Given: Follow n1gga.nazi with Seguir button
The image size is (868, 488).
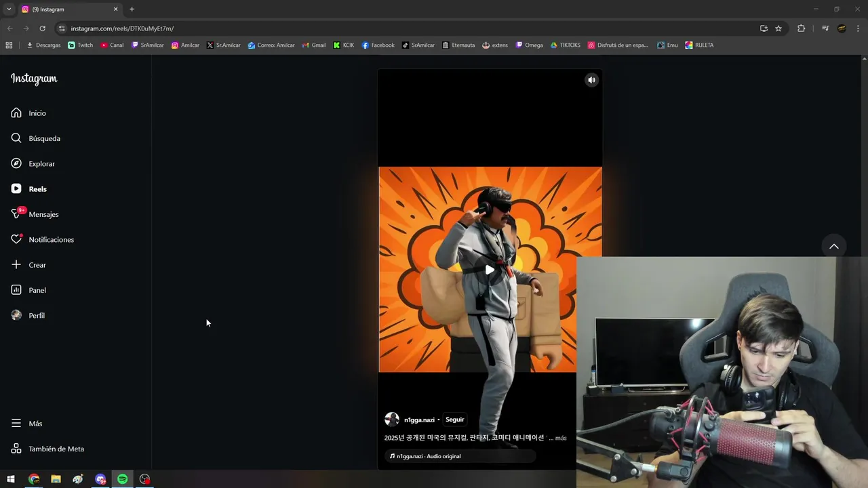Looking at the screenshot, I should click(x=454, y=420).
